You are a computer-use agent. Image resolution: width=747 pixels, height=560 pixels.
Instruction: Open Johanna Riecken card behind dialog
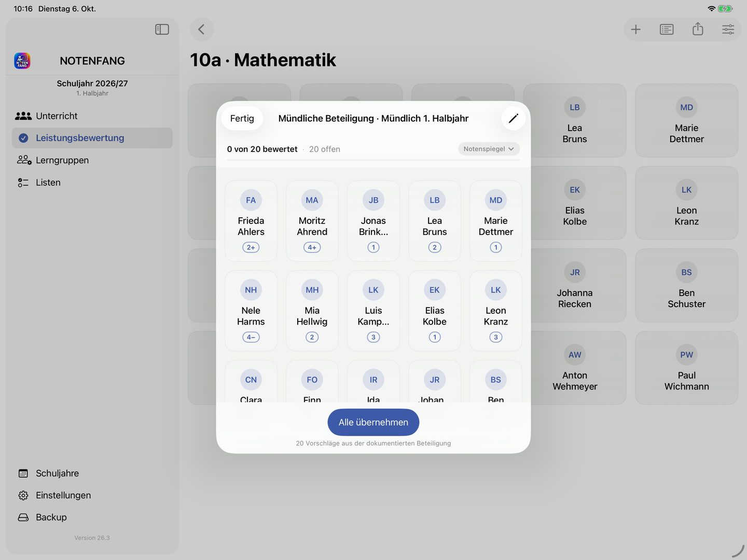(575, 285)
